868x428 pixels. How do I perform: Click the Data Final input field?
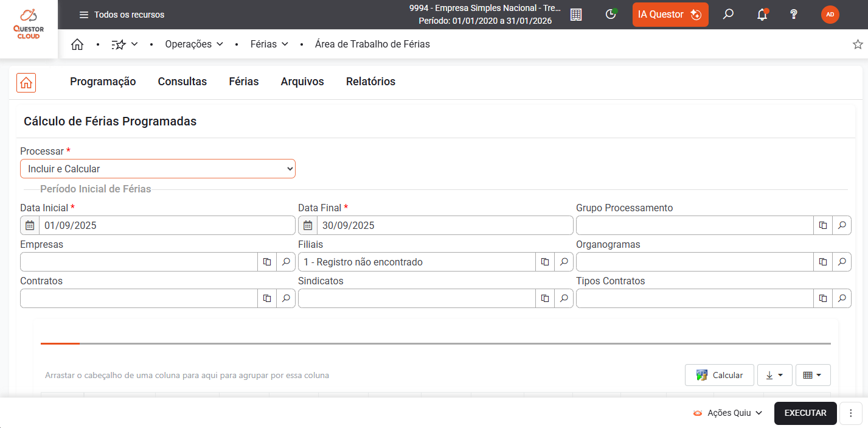point(444,225)
